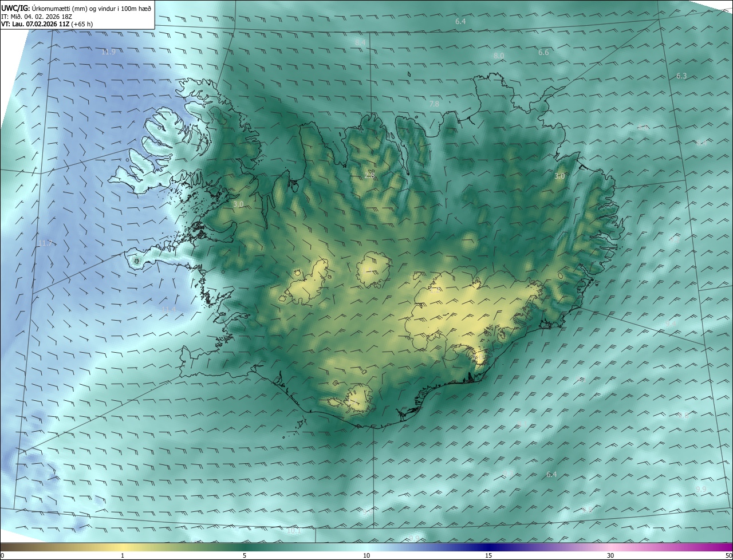Click the 10 tick label on color scale

tap(366, 555)
